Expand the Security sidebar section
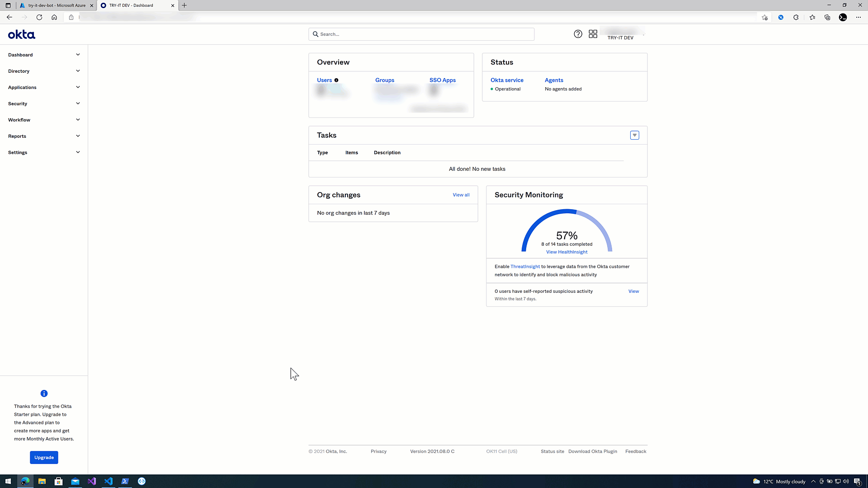The height and width of the screenshot is (488, 868). pos(44,103)
